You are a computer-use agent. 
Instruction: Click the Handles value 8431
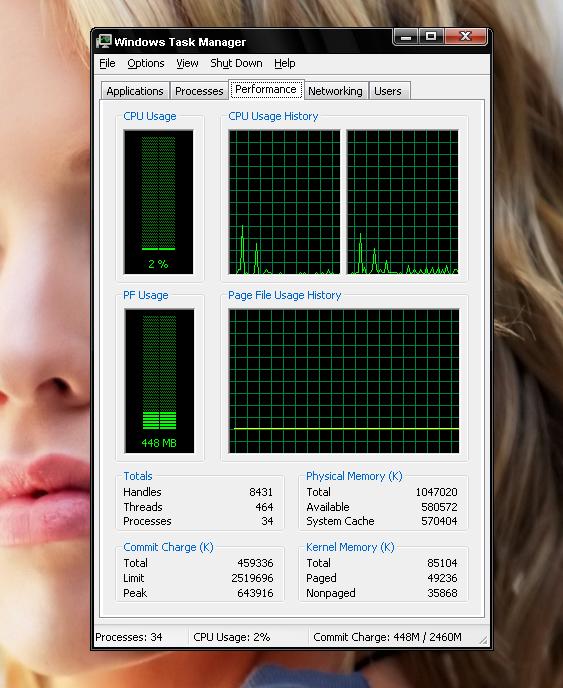261,492
